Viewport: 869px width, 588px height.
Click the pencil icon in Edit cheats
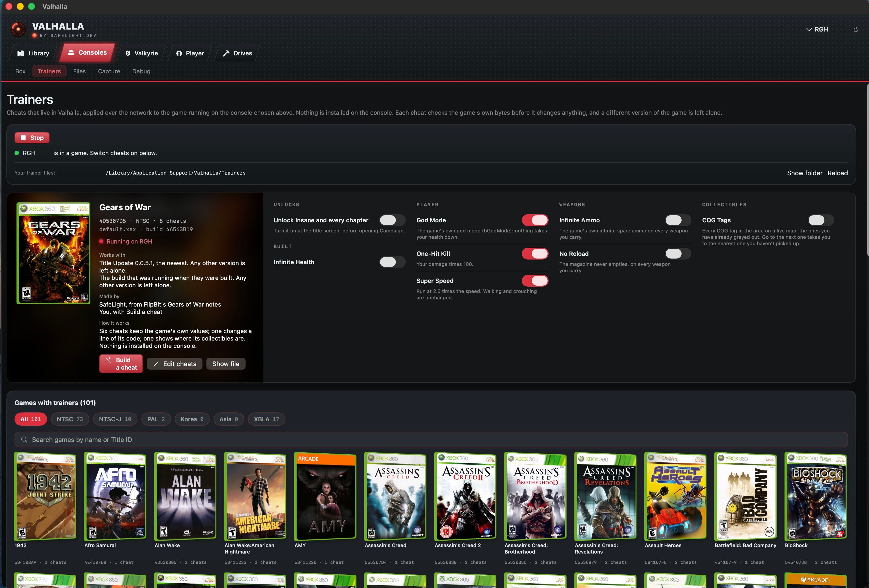(x=156, y=364)
